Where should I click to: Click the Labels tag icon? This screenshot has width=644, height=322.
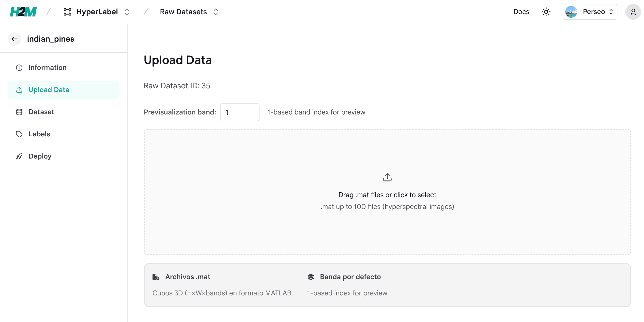[x=19, y=134]
